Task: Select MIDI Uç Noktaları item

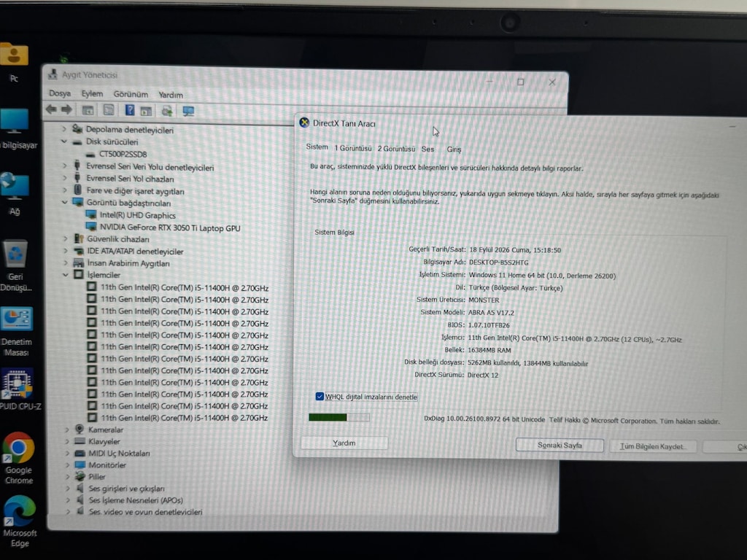Action: pyautogui.click(x=119, y=454)
